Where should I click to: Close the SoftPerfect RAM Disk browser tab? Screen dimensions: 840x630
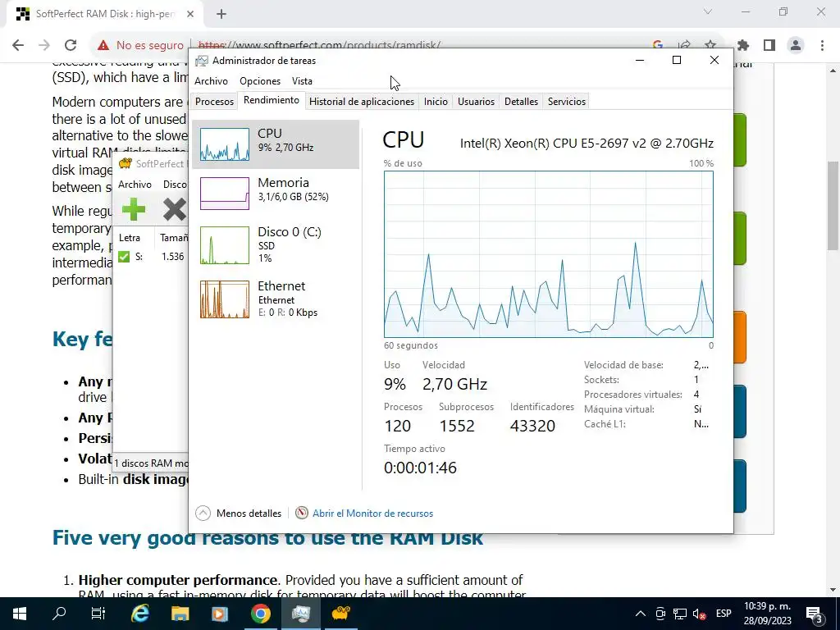(x=190, y=14)
